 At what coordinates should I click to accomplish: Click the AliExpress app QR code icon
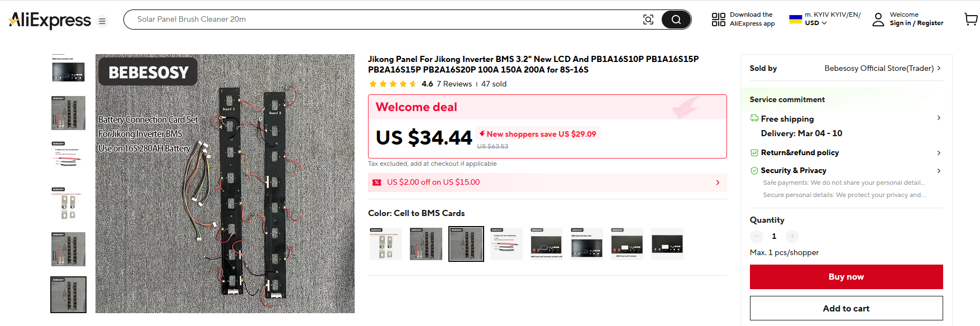pos(718,20)
